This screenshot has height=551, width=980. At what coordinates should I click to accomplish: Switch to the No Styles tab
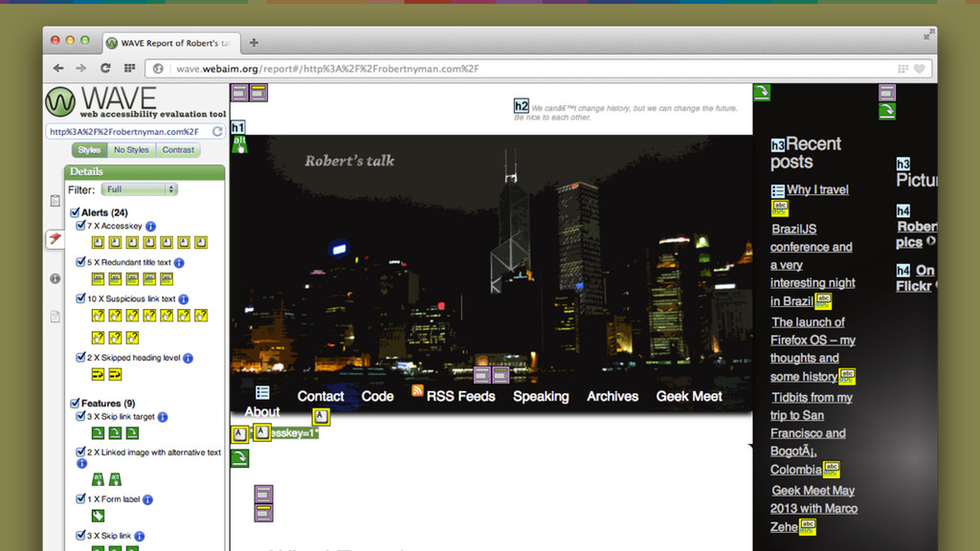click(x=131, y=150)
